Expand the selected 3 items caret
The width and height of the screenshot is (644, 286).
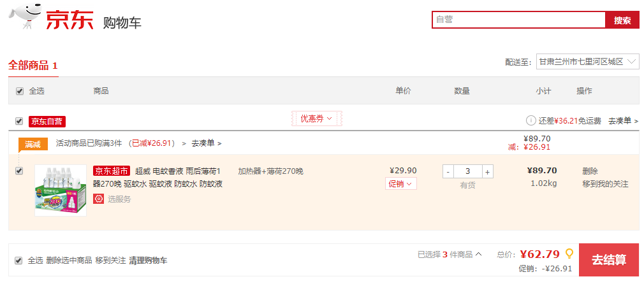(x=478, y=254)
